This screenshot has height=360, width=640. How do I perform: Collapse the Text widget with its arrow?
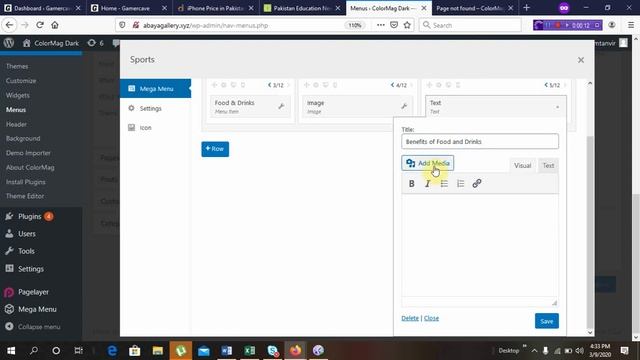(558, 107)
